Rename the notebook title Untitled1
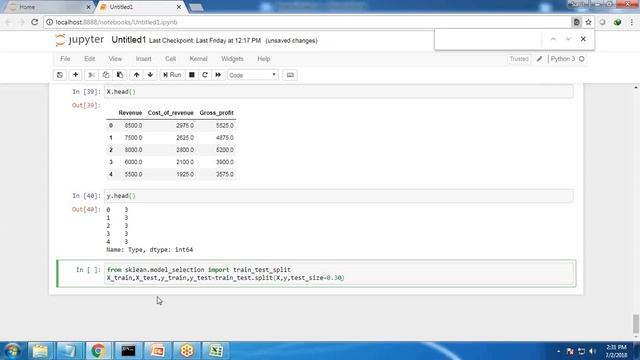 click(129, 40)
